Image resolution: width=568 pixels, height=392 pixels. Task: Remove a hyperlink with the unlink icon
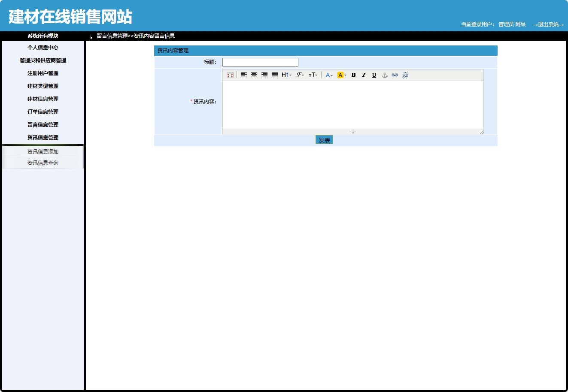click(x=405, y=75)
